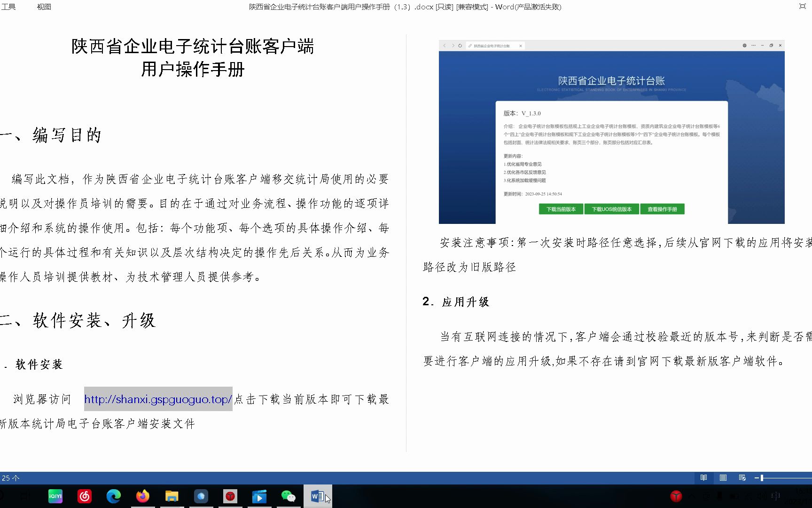Click heading 一、编写目的
The height and width of the screenshot is (508, 812).
(x=51, y=135)
